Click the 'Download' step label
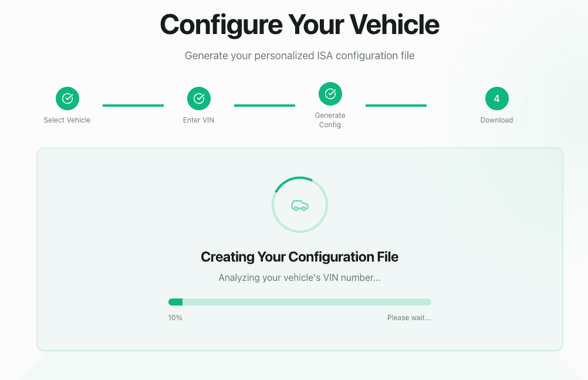This screenshot has width=588, height=380. [496, 120]
